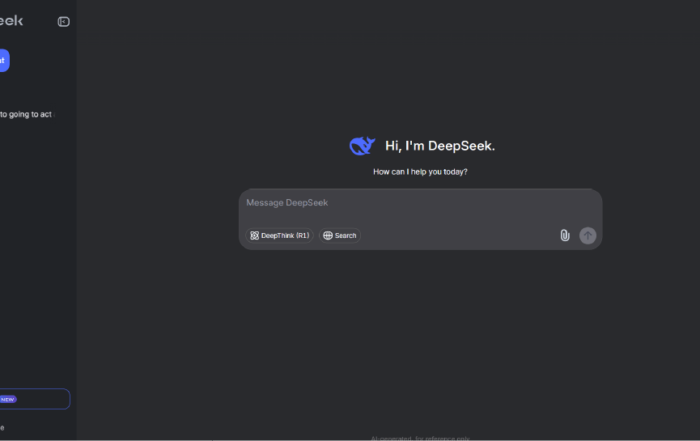Enable DeepThink (R1) mode

pyautogui.click(x=280, y=236)
